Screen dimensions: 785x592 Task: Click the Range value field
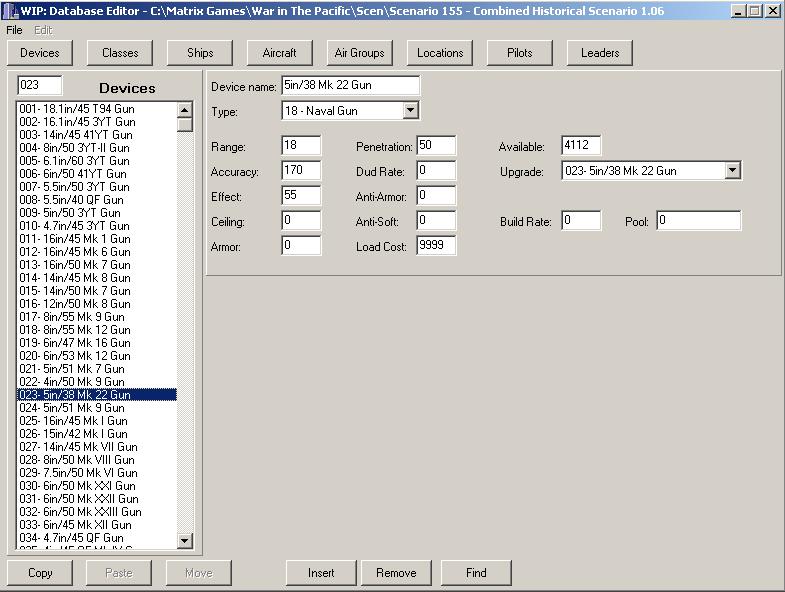coord(301,147)
